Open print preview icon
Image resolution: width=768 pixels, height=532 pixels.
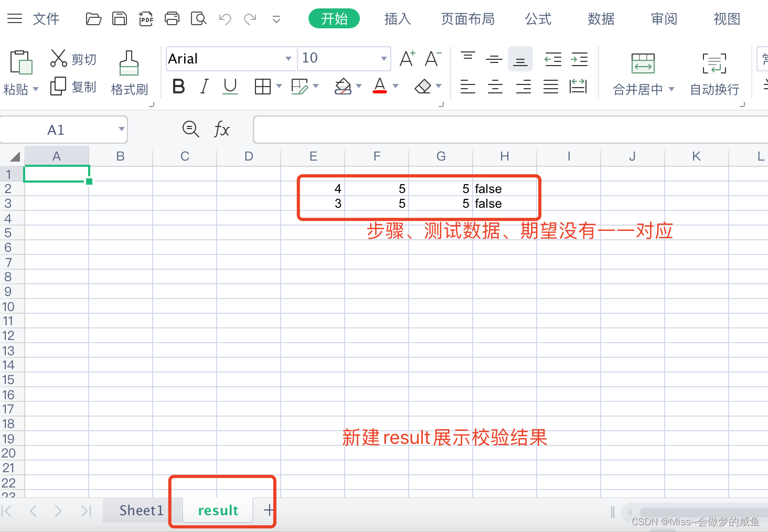[x=198, y=19]
